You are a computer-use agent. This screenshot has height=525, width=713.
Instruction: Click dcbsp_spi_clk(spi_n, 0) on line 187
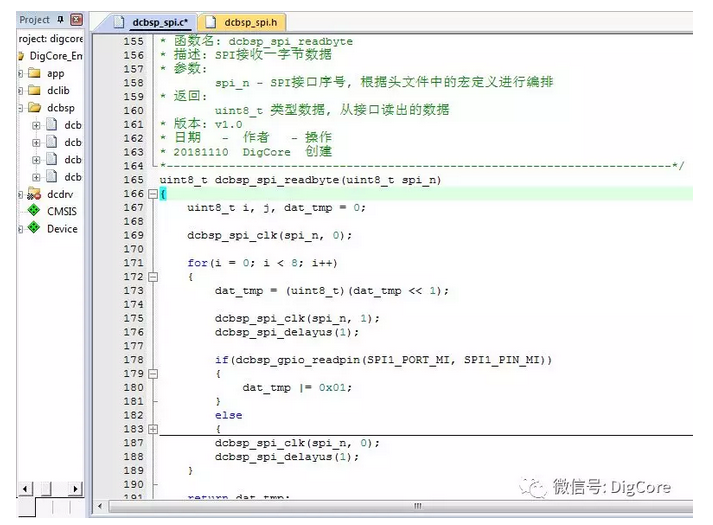pos(297,443)
